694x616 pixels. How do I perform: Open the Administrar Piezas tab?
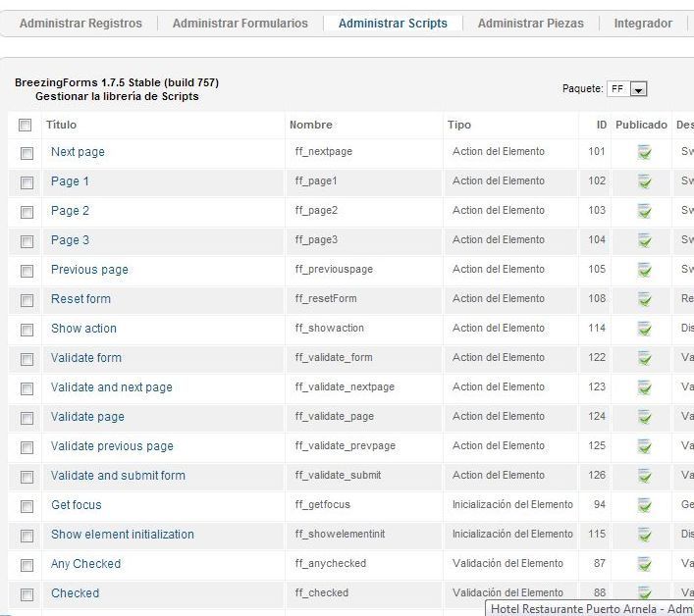click(x=531, y=23)
